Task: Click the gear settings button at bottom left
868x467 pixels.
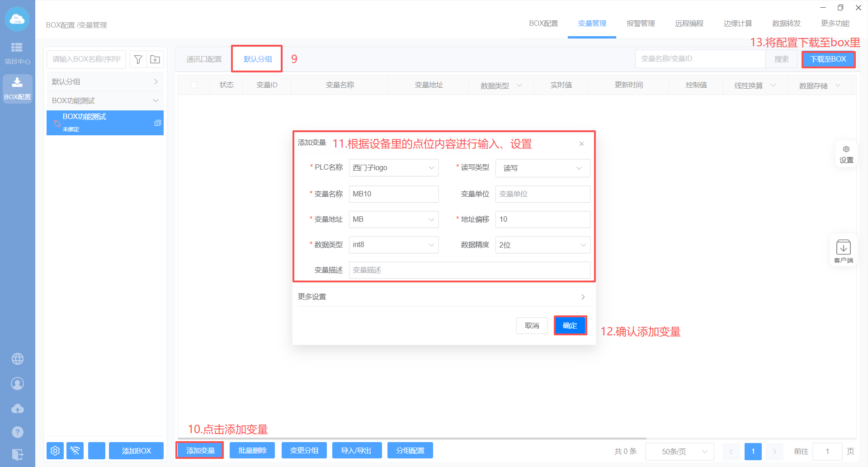Action: [x=55, y=451]
